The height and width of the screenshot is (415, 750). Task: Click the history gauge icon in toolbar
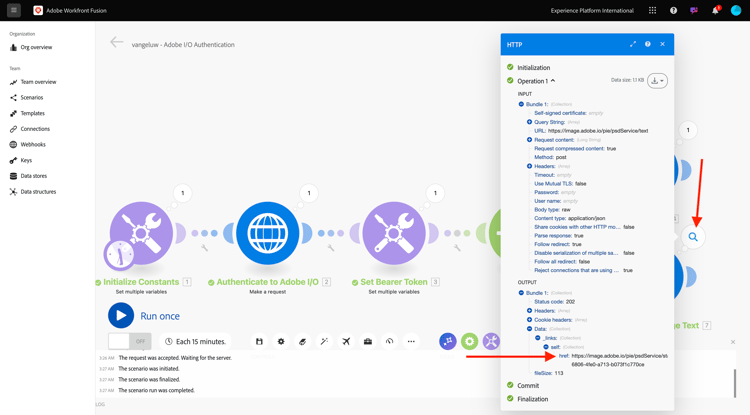click(389, 341)
